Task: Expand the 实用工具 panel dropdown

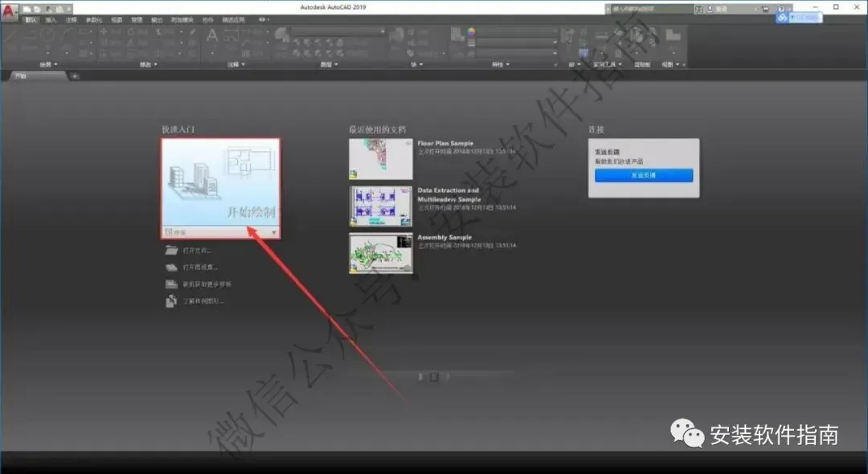Action: tap(608, 65)
